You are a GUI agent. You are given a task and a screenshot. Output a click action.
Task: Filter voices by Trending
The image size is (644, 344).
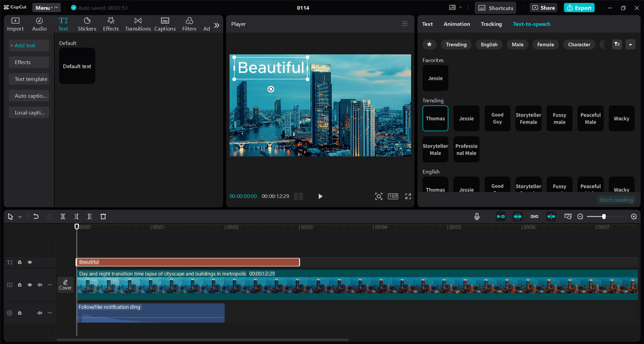[456, 44]
